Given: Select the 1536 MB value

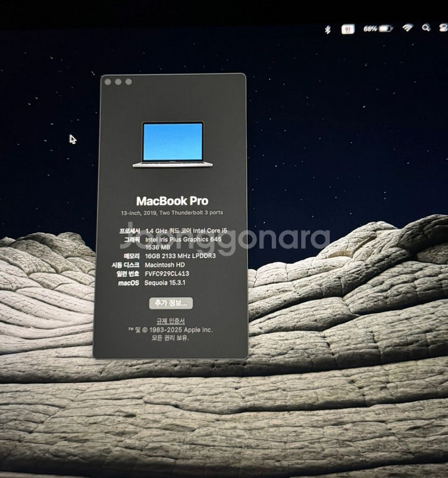Looking at the screenshot, I should point(158,247).
